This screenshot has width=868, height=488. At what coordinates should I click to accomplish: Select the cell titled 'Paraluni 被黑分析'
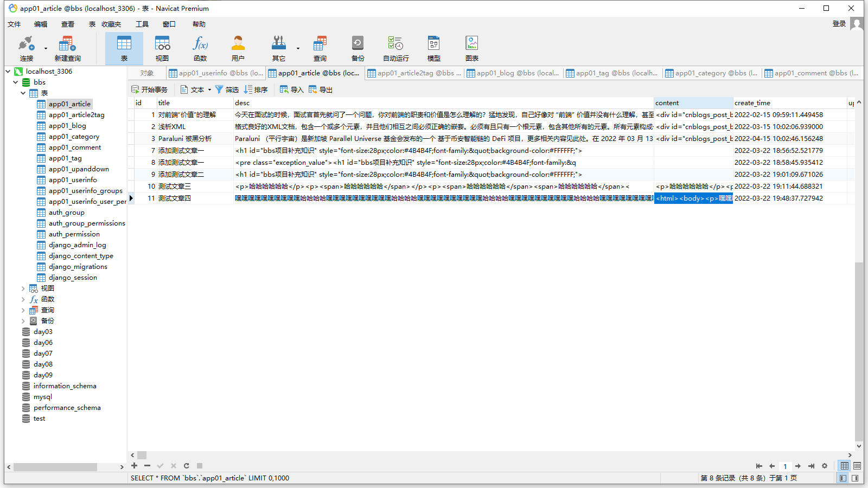195,138
